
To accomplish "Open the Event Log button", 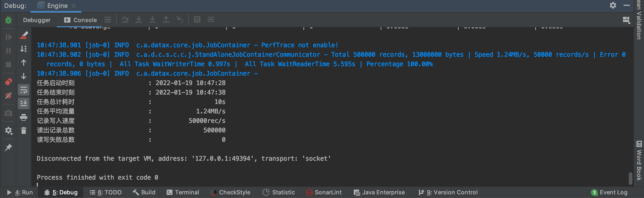I will pos(609,192).
